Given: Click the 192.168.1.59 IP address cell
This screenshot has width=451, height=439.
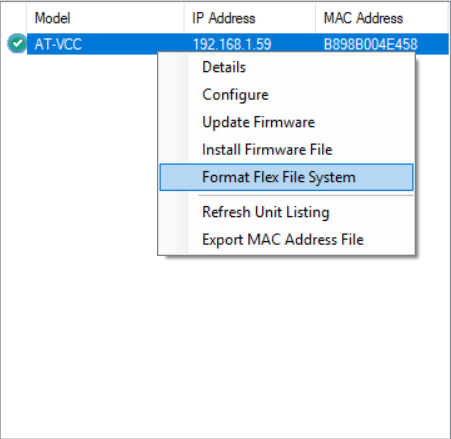Looking at the screenshot, I should (x=232, y=44).
